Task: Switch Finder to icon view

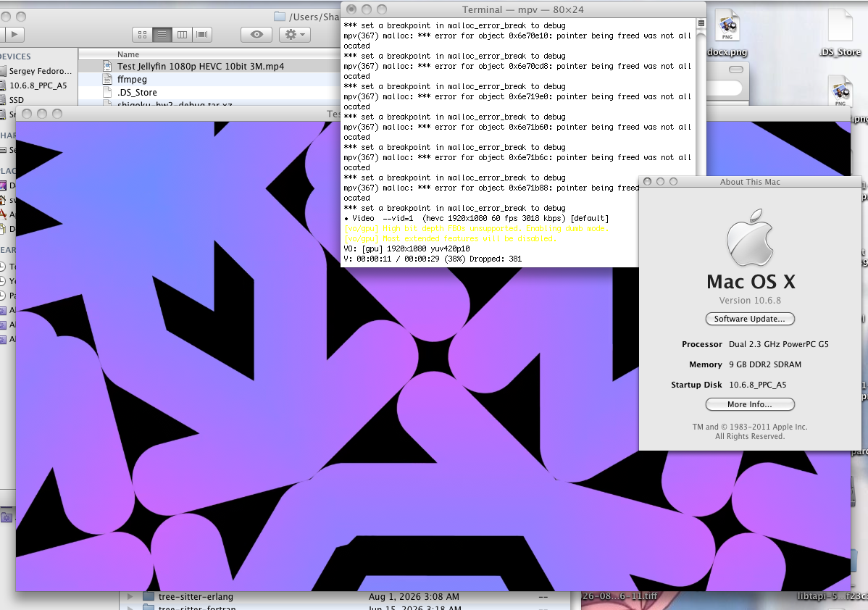Action: (x=142, y=35)
